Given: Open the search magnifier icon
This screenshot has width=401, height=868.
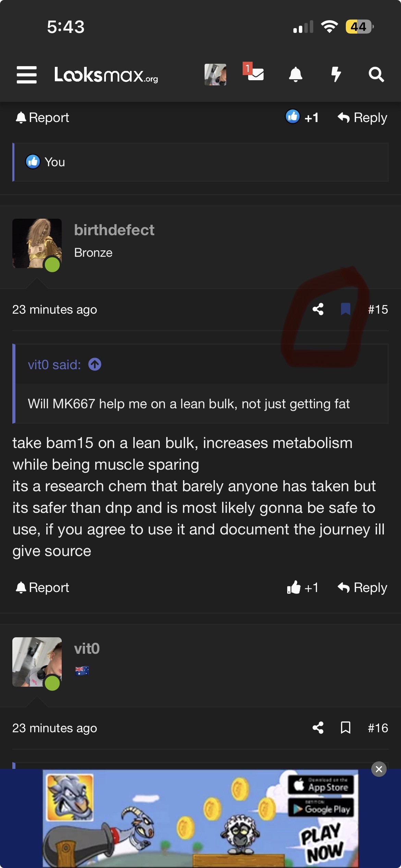Looking at the screenshot, I should (376, 74).
